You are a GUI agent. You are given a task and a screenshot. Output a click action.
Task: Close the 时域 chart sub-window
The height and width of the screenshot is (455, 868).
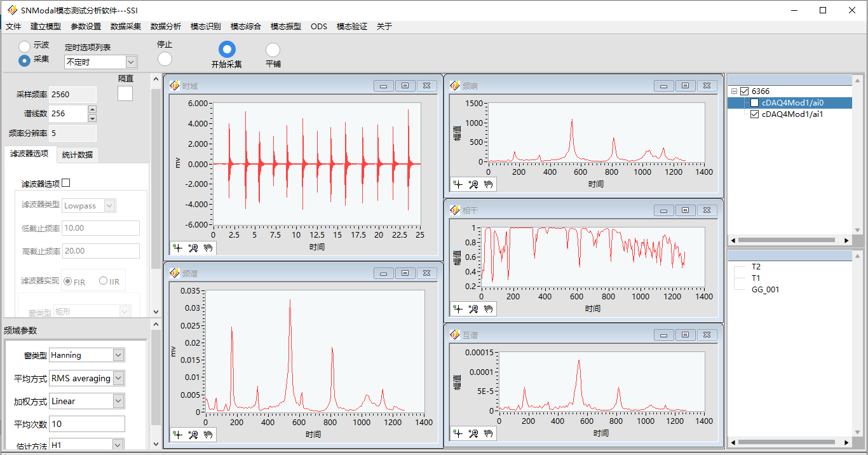click(427, 86)
